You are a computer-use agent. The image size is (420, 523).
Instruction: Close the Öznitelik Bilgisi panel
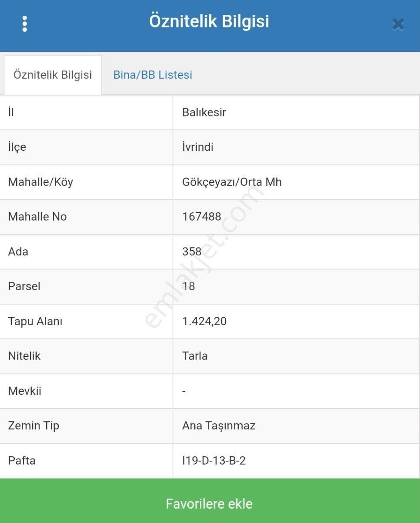click(398, 24)
